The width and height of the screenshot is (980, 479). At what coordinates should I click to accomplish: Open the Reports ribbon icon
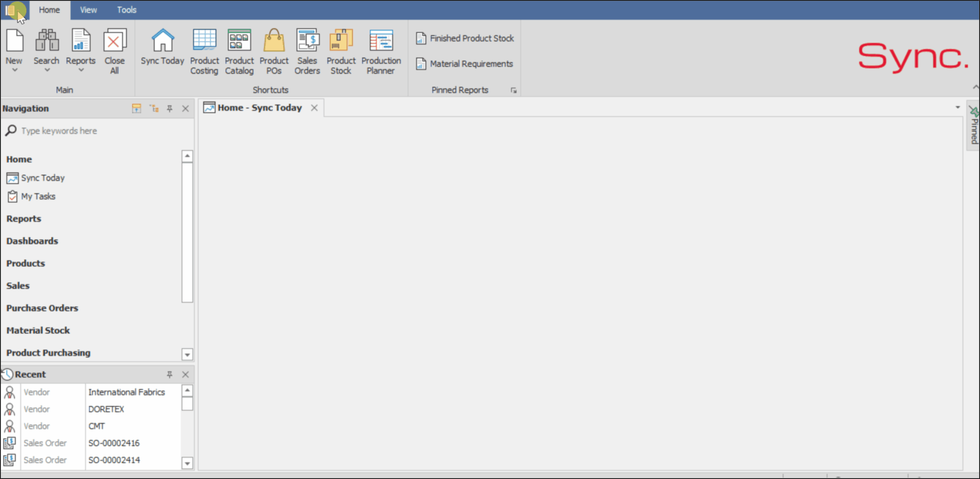pos(81,40)
